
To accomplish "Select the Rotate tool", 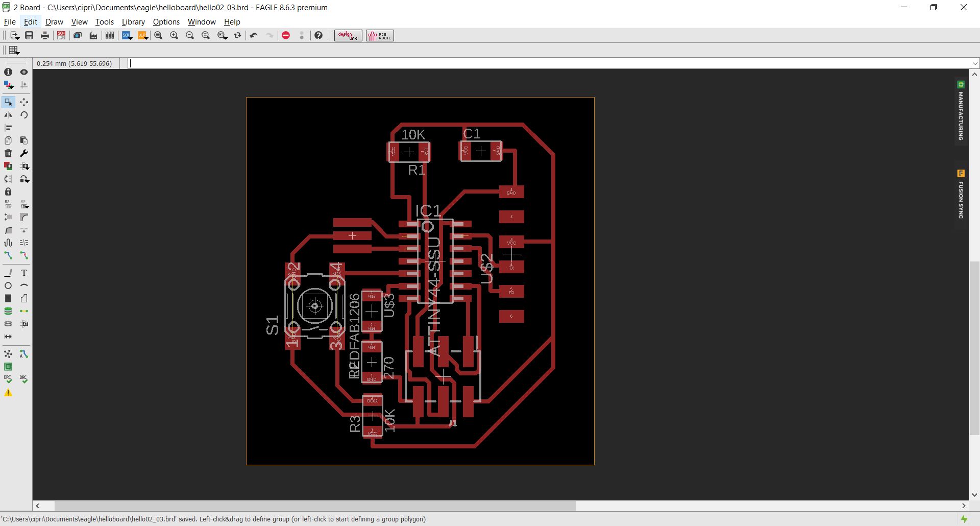I will 24,115.
